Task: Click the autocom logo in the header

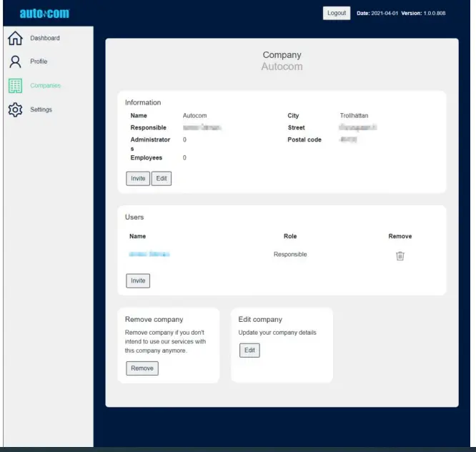Action: [x=44, y=13]
